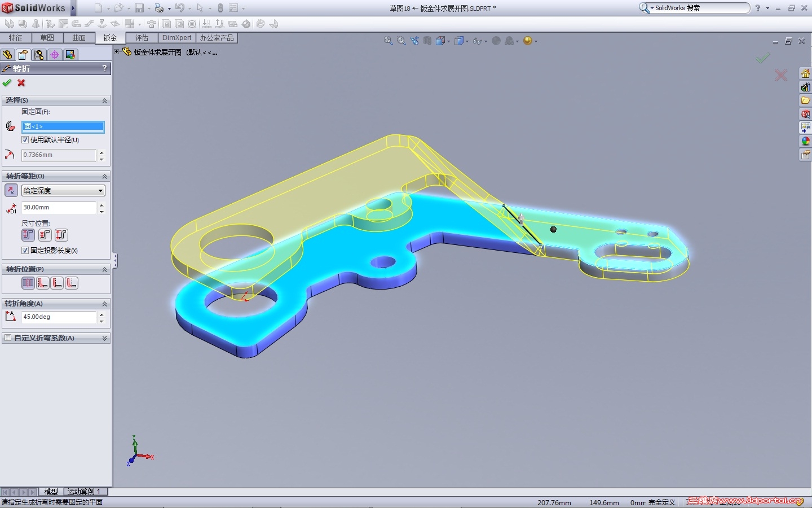This screenshot has width=812, height=508.
Task: Expand the 钣金件求展开图 flyout tree node
Action: [117, 51]
